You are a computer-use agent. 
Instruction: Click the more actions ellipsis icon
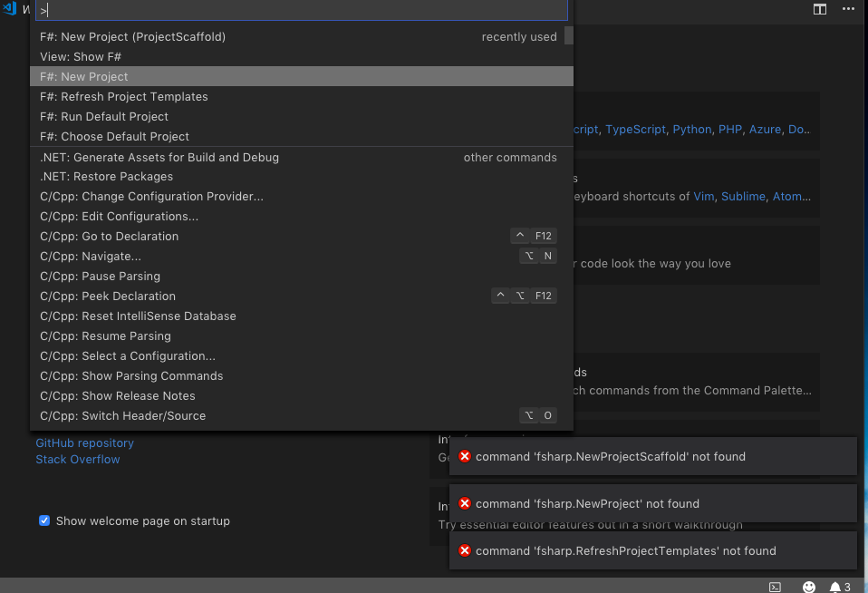click(848, 9)
